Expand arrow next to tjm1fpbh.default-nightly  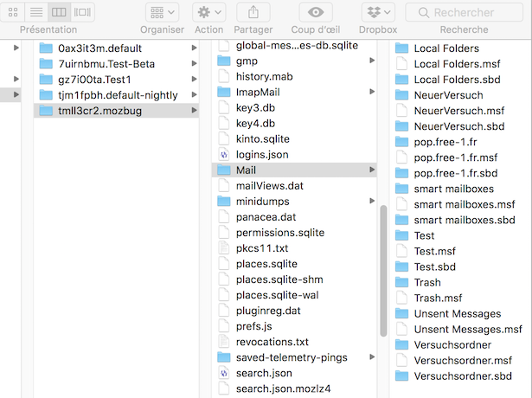[194, 94]
